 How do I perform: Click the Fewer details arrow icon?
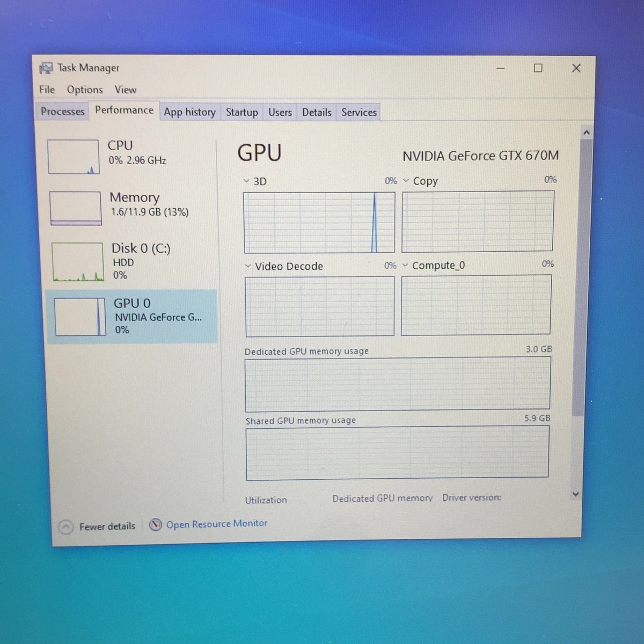click(x=65, y=528)
